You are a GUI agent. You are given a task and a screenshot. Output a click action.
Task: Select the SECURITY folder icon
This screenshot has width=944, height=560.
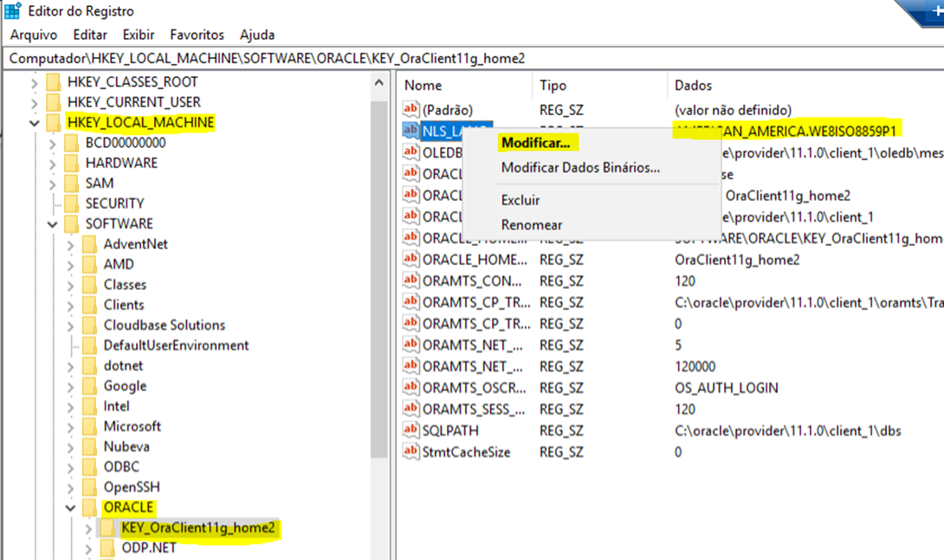tap(71, 203)
